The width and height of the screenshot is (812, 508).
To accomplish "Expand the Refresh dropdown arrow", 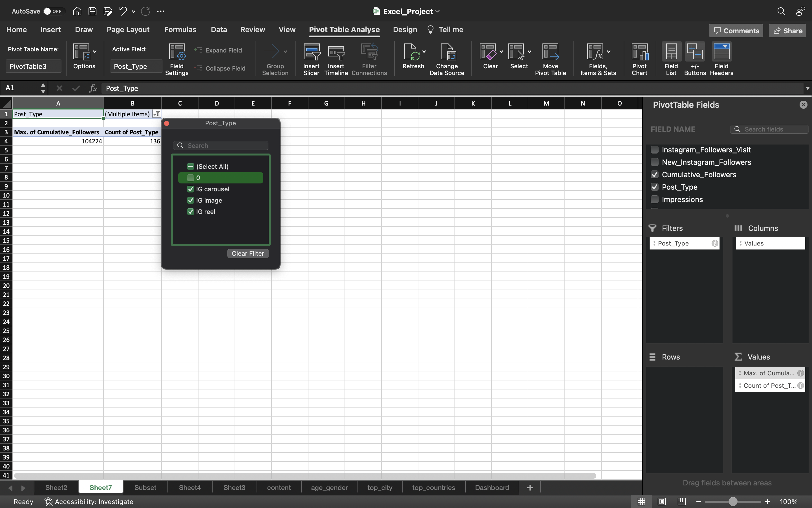I will pos(424,51).
